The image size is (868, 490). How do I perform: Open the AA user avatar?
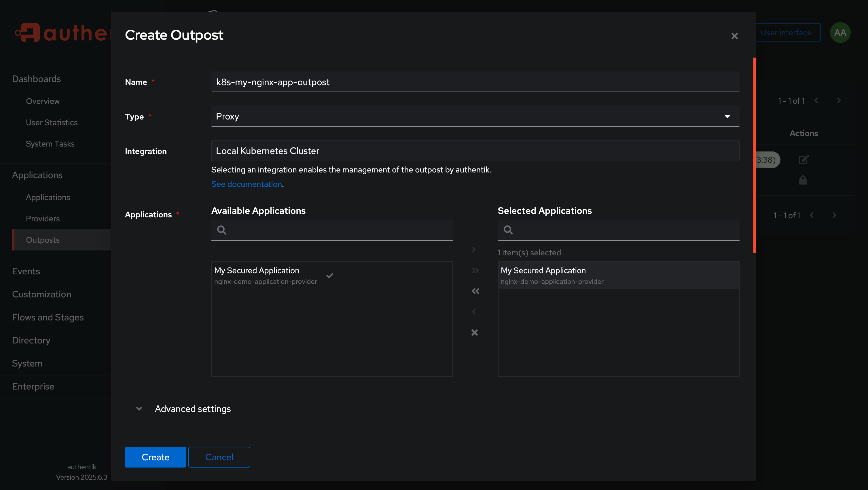pyautogui.click(x=840, y=33)
